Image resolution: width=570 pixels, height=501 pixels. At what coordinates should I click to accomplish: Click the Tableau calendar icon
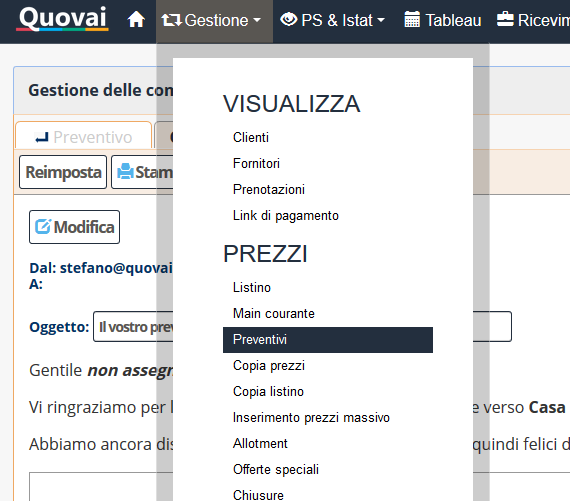pos(412,20)
